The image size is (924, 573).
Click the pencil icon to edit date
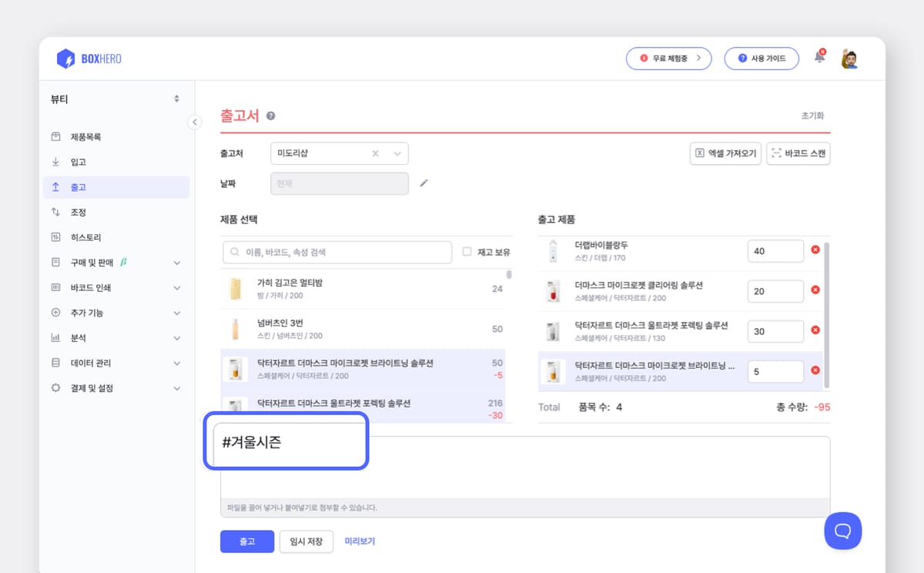(423, 183)
